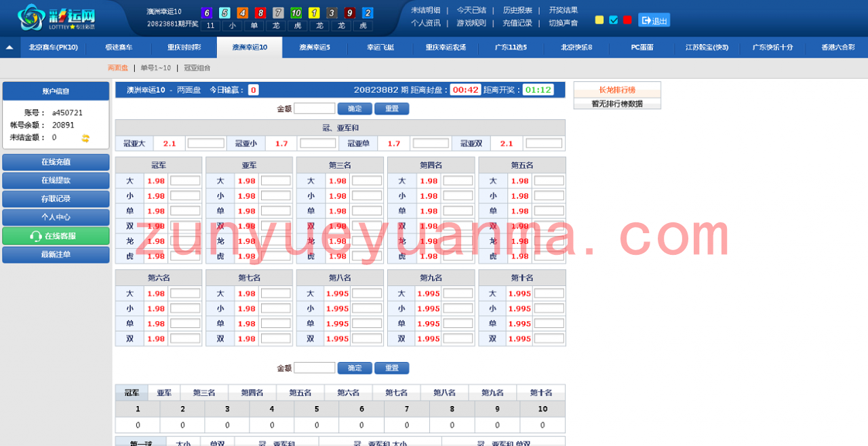Refresh the account balance with the yellow arrows icon

85,138
